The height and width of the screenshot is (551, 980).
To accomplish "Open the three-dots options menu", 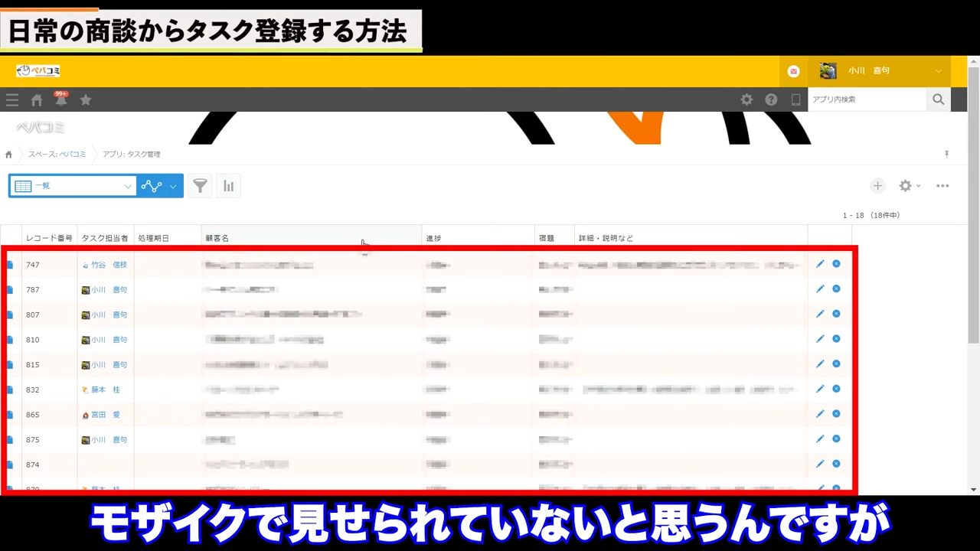I will (942, 186).
